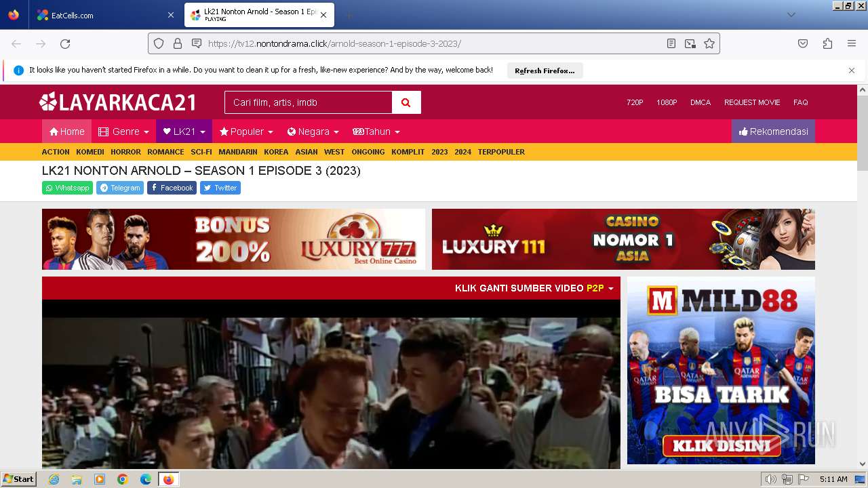Open the Windows Start button
Screen dimensions: 868x488
19,479
